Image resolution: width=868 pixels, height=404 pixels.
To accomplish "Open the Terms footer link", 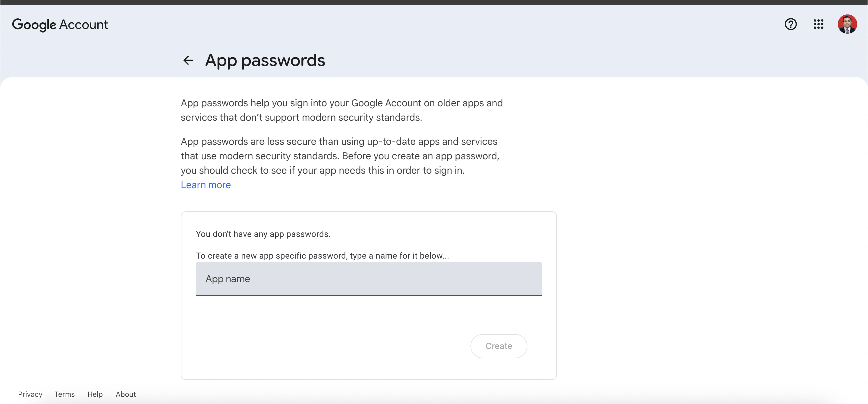I will (64, 394).
